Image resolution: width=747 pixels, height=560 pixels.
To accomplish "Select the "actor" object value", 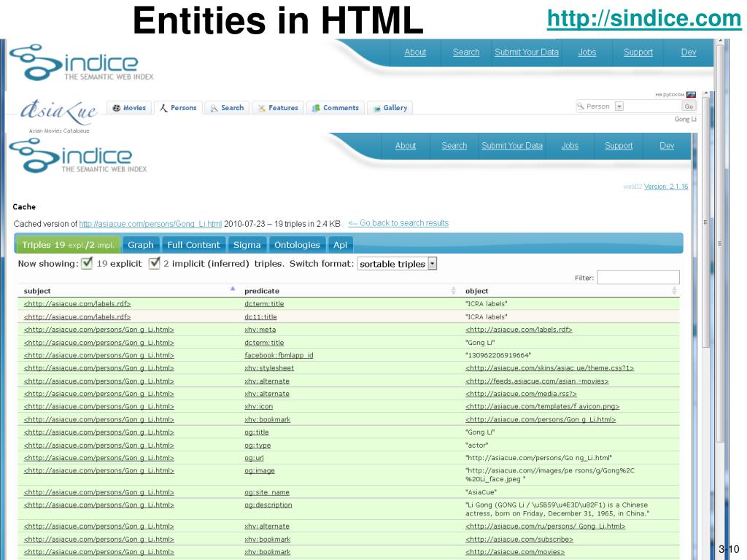I will point(477,446).
